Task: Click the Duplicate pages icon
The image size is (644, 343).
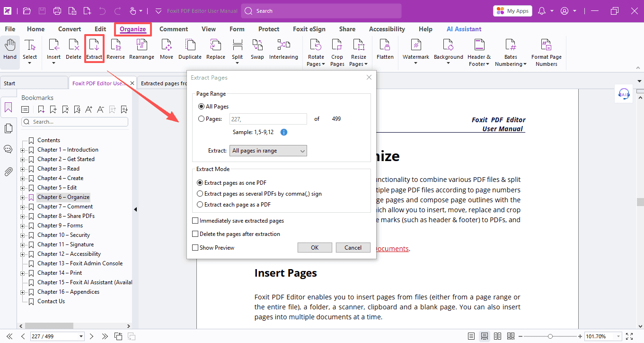Action: click(190, 45)
